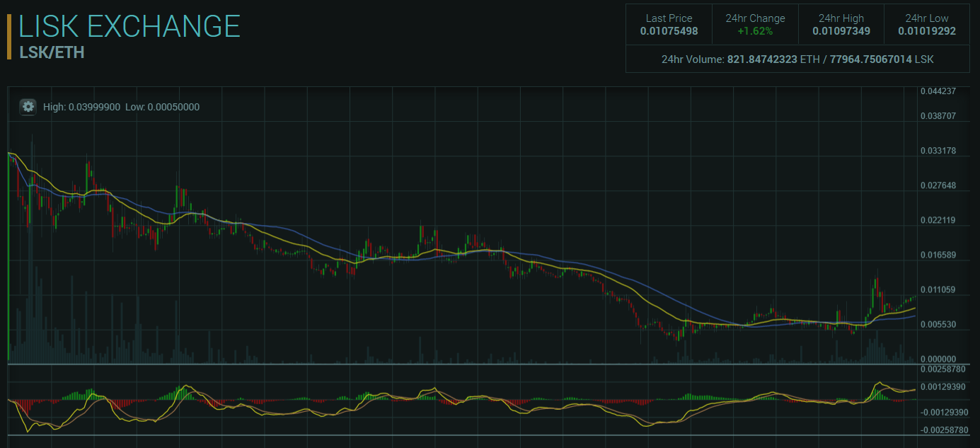Click the 24hr High header label
Viewport: 980px width, 448px height.
(x=841, y=18)
